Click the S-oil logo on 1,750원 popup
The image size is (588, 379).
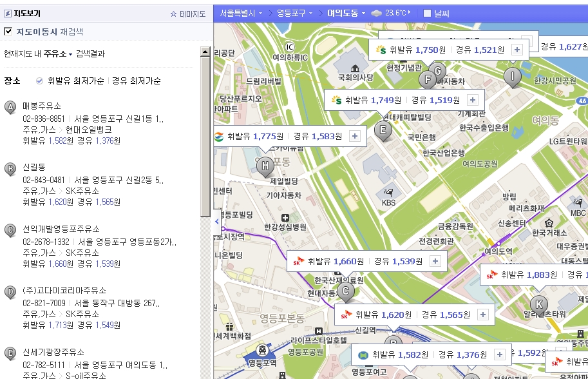coord(381,50)
